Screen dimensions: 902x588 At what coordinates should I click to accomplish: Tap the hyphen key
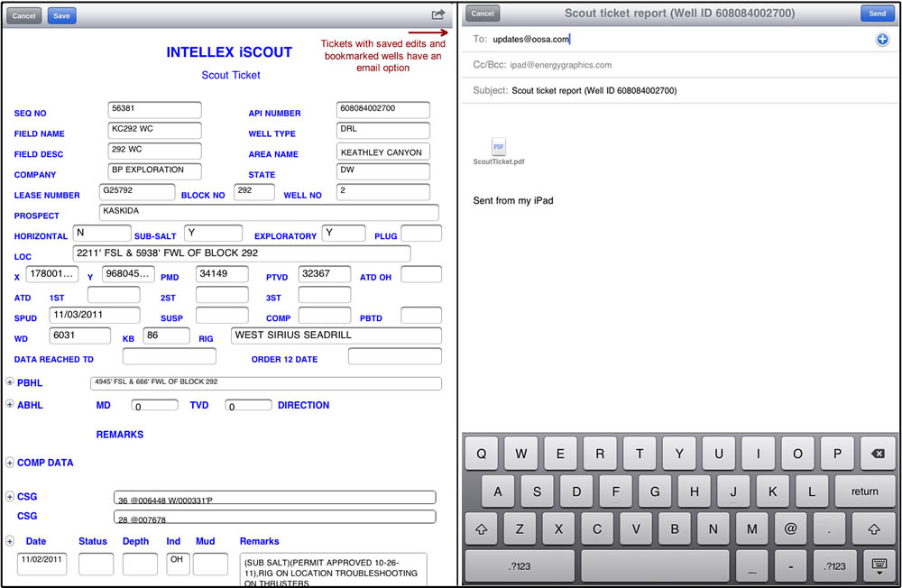click(x=790, y=566)
